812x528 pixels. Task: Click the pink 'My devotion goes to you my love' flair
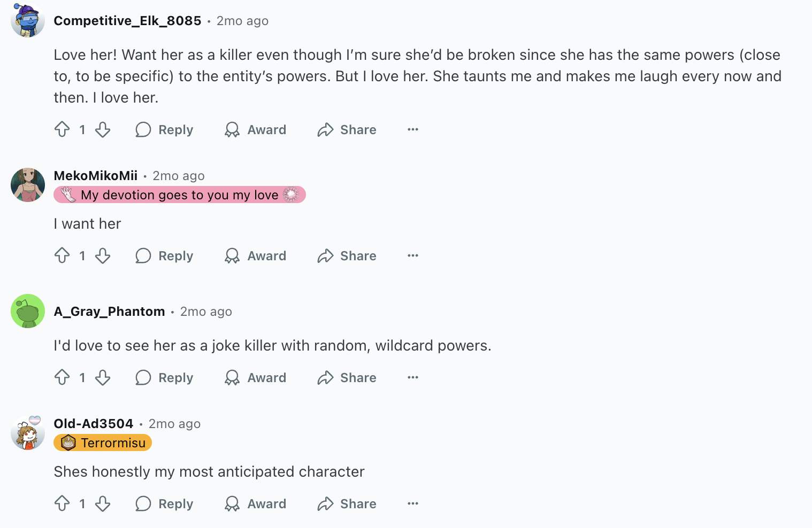[179, 195]
